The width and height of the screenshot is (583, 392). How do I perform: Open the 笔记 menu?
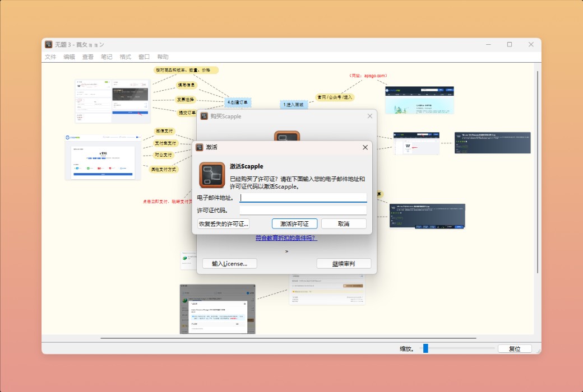pyautogui.click(x=107, y=57)
